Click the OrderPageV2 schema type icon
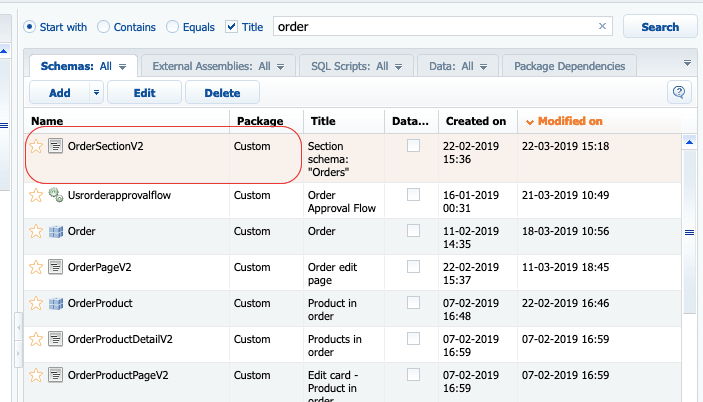The width and height of the screenshot is (703, 402). (x=56, y=267)
